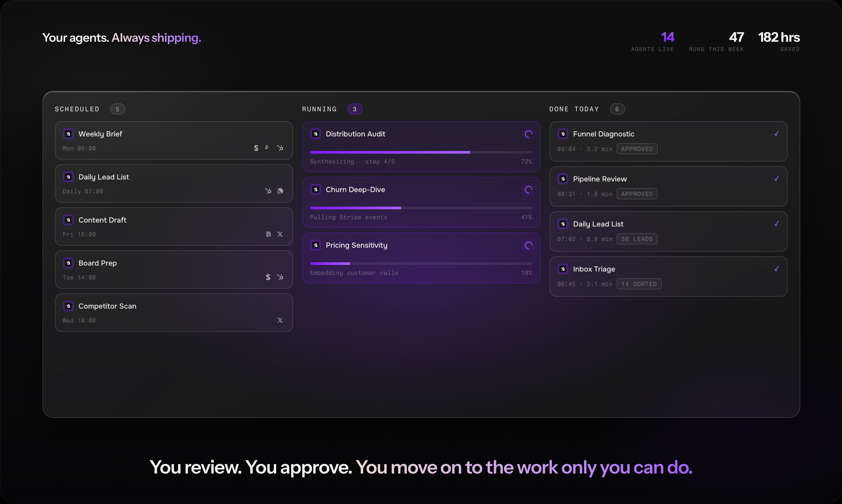
Task: Click the Done Today column header
Action: coord(574,109)
